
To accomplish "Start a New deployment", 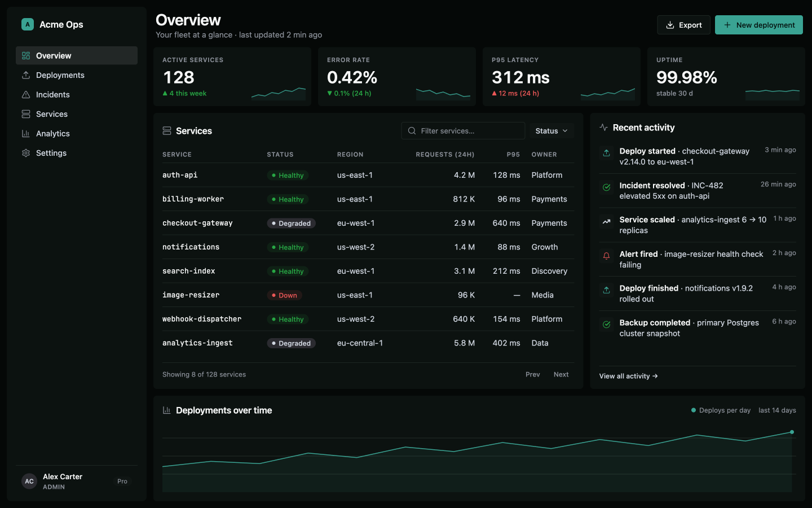I will (759, 25).
